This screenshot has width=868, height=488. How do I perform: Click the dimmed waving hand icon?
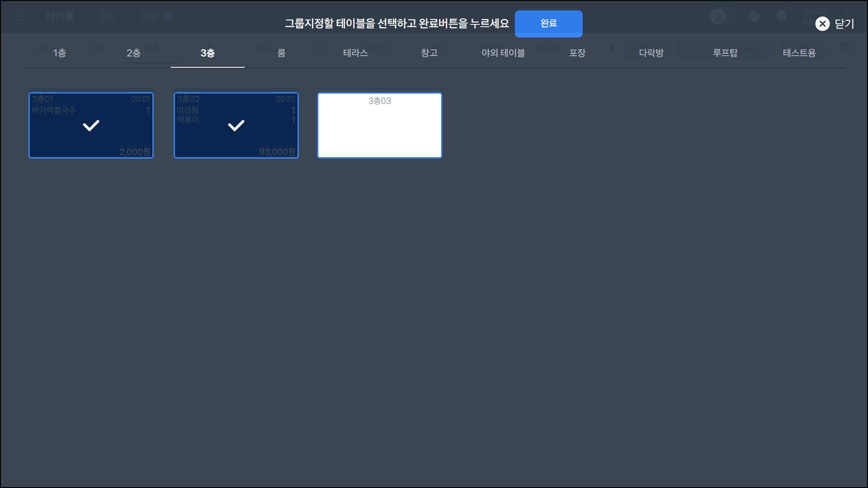[754, 17]
